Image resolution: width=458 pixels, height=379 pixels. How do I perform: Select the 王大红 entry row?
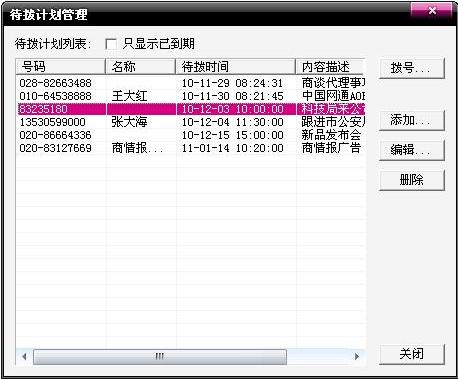(x=191, y=96)
